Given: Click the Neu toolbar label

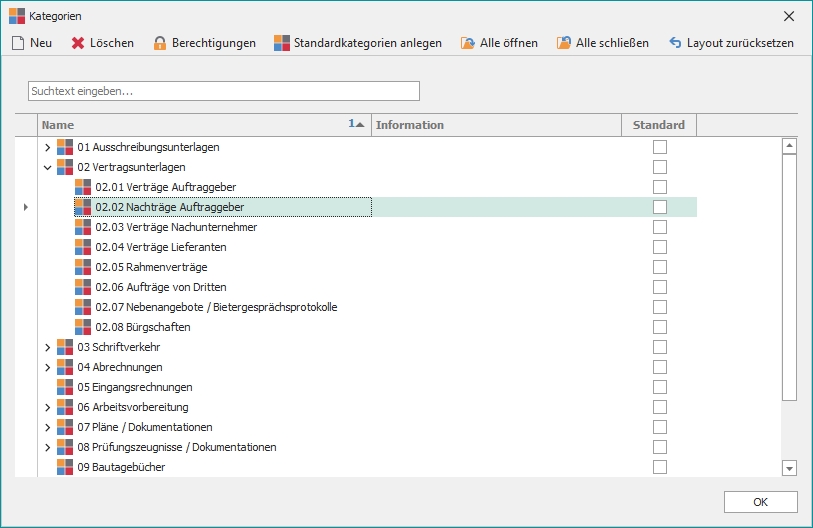Looking at the screenshot, I should tap(41, 43).
